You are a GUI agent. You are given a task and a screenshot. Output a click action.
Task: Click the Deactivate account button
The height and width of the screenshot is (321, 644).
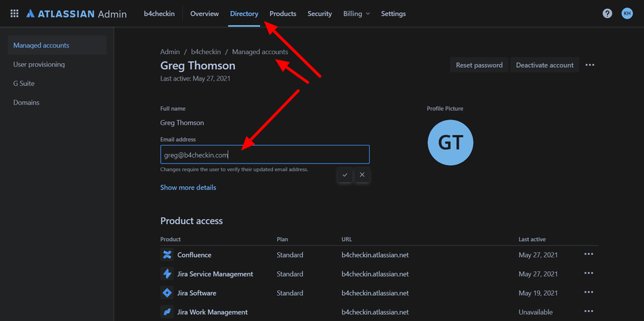pyautogui.click(x=545, y=65)
